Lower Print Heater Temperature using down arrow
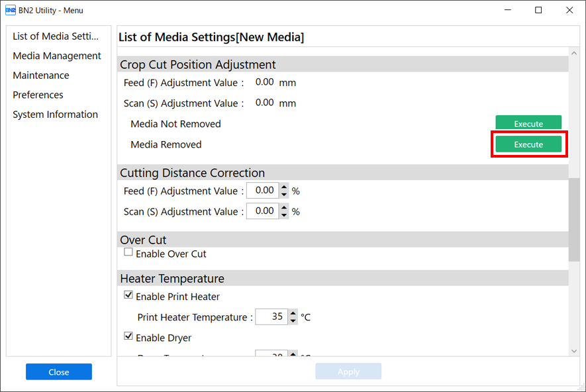Image resolution: width=586 pixels, height=392 pixels. (293, 320)
